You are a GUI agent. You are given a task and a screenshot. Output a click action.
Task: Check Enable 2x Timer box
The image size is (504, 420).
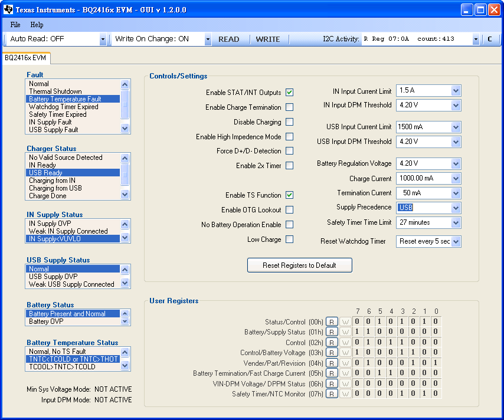289,166
